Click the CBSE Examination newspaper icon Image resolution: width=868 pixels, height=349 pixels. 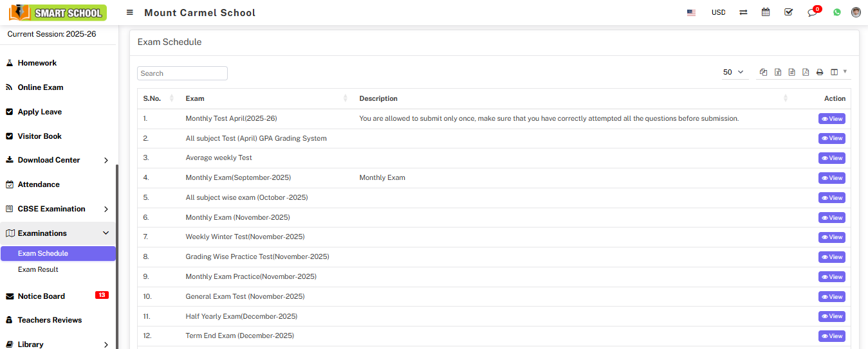[10, 209]
